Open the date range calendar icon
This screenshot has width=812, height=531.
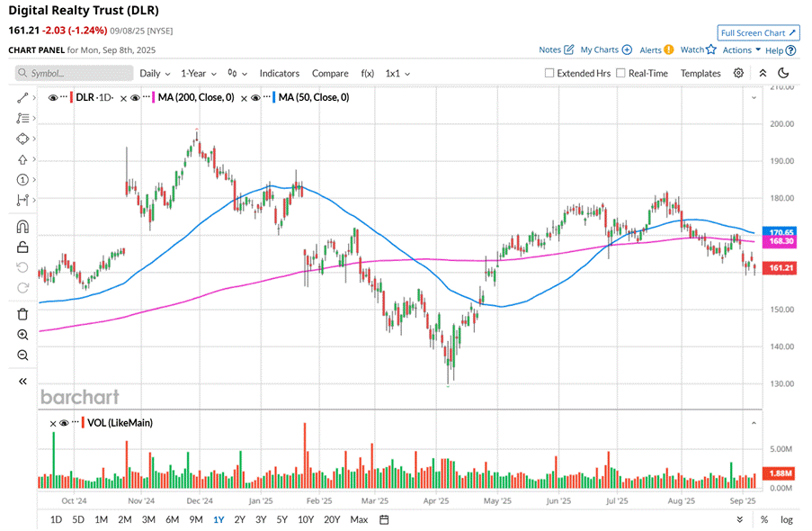click(384, 519)
